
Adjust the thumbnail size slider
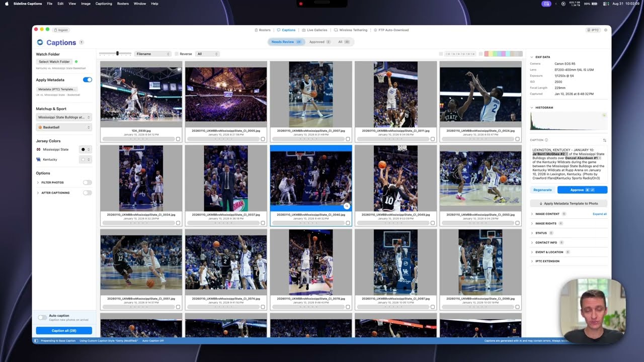click(117, 53)
